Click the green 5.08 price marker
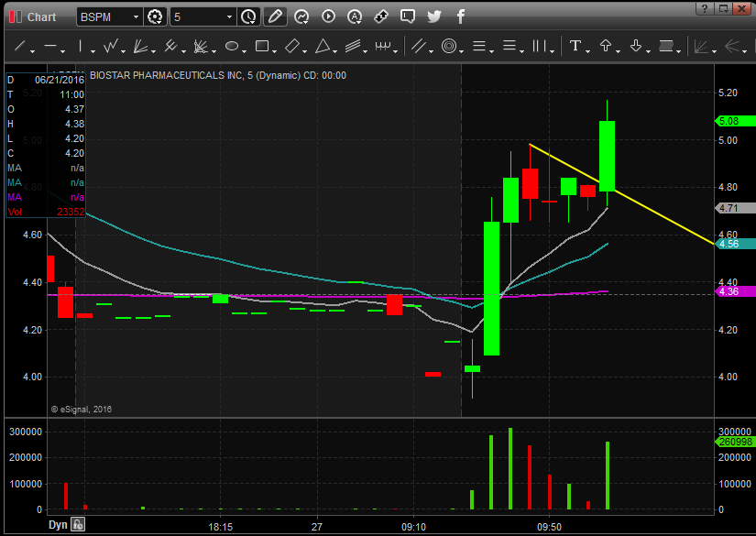The width and height of the screenshot is (756, 536). (735, 121)
